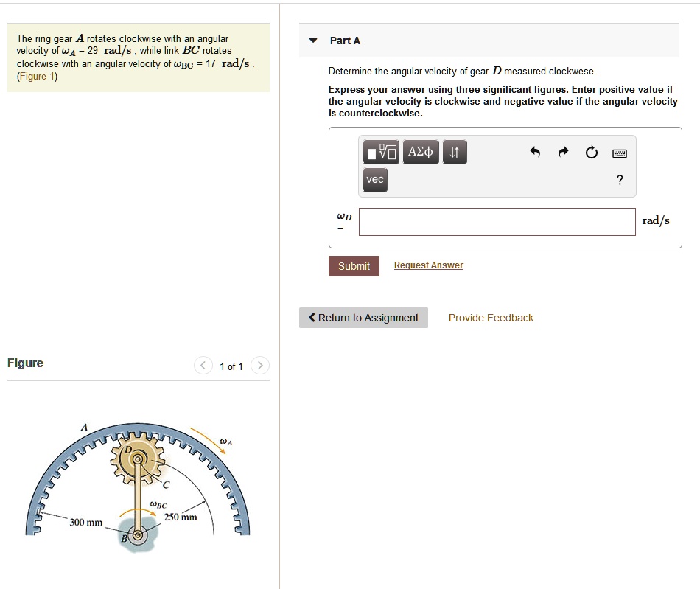Go to the previous figure arrow
Viewport: 700px width, 589px height.
(203, 366)
